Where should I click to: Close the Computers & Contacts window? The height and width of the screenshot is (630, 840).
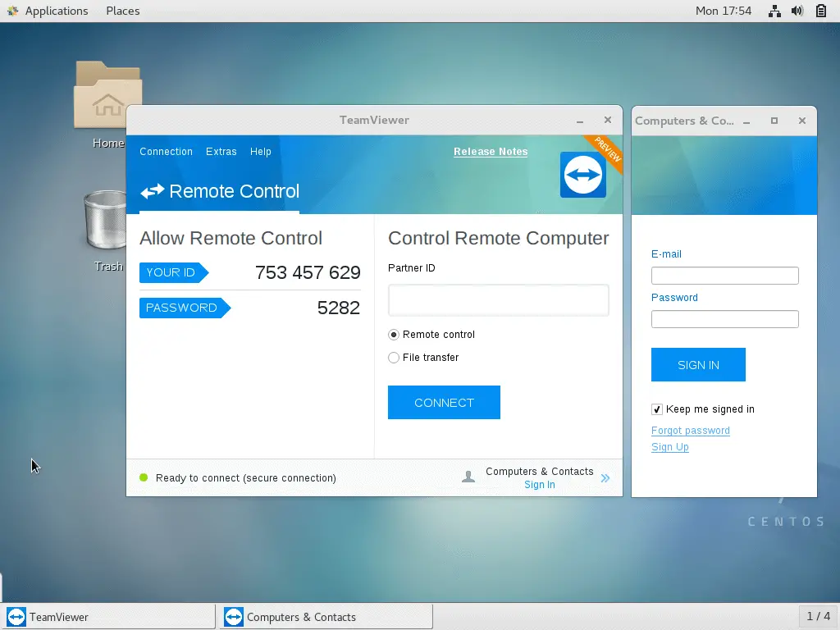[x=802, y=121]
